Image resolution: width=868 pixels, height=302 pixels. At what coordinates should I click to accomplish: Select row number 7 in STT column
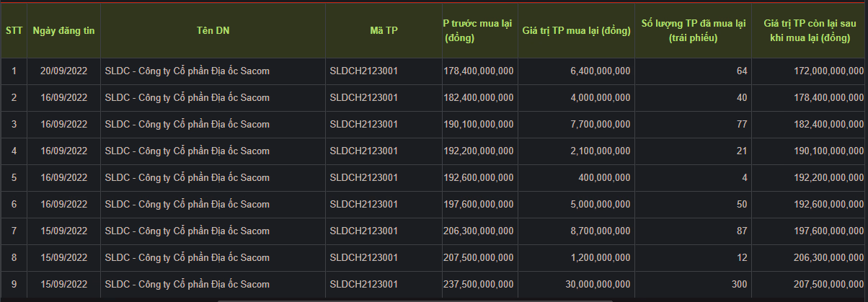click(x=14, y=231)
